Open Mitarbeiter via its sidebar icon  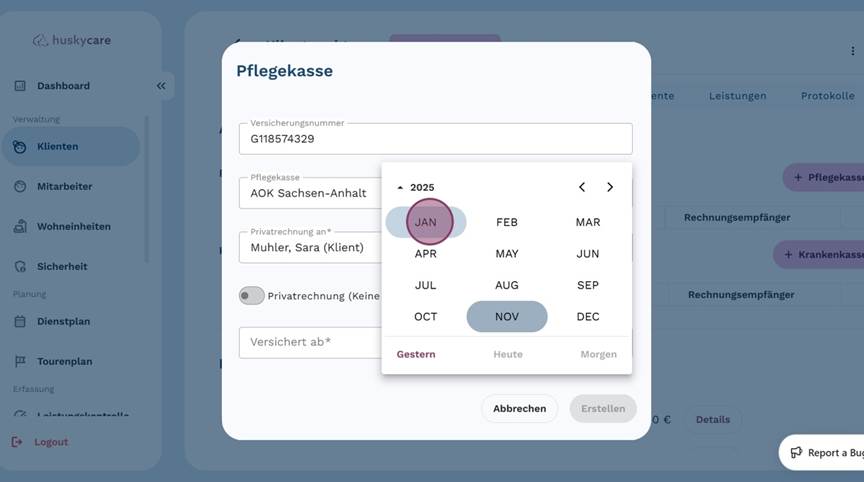tap(20, 186)
